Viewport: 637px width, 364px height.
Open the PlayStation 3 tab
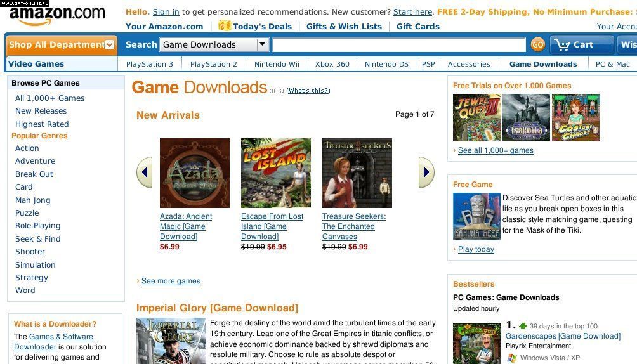(150, 64)
